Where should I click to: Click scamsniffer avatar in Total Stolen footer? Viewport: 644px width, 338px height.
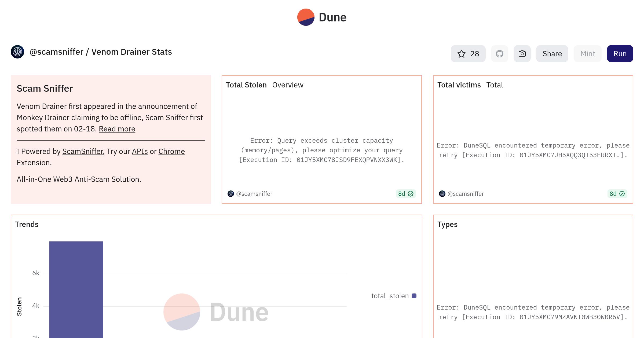tap(231, 194)
